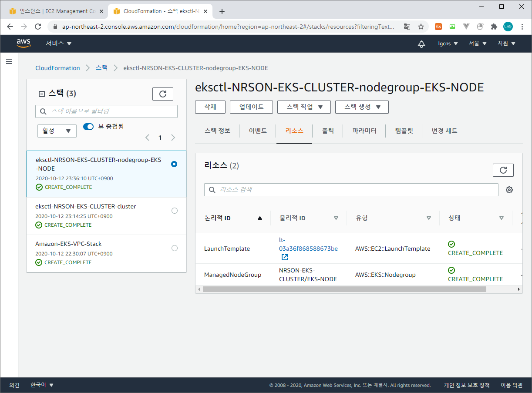
Task: Switch to 변경 세트 tab
Action: tap(444, 131)
